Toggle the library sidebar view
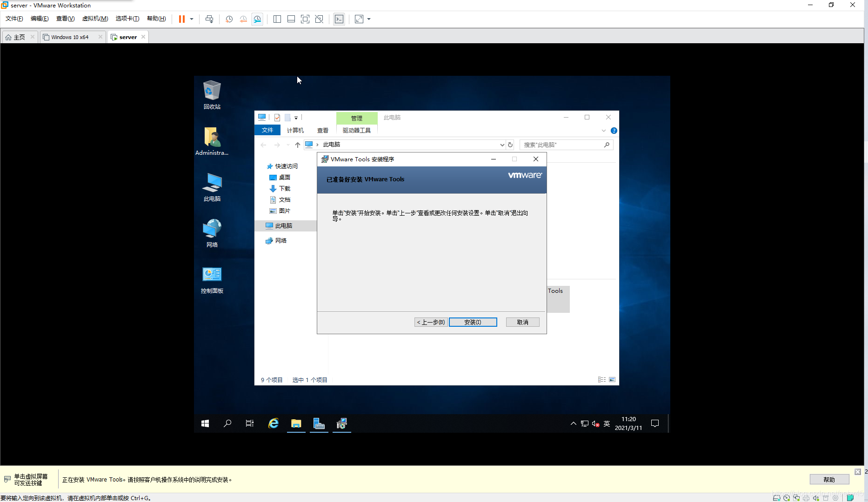This screenshot has width=868, height=502. coord(277,19)
